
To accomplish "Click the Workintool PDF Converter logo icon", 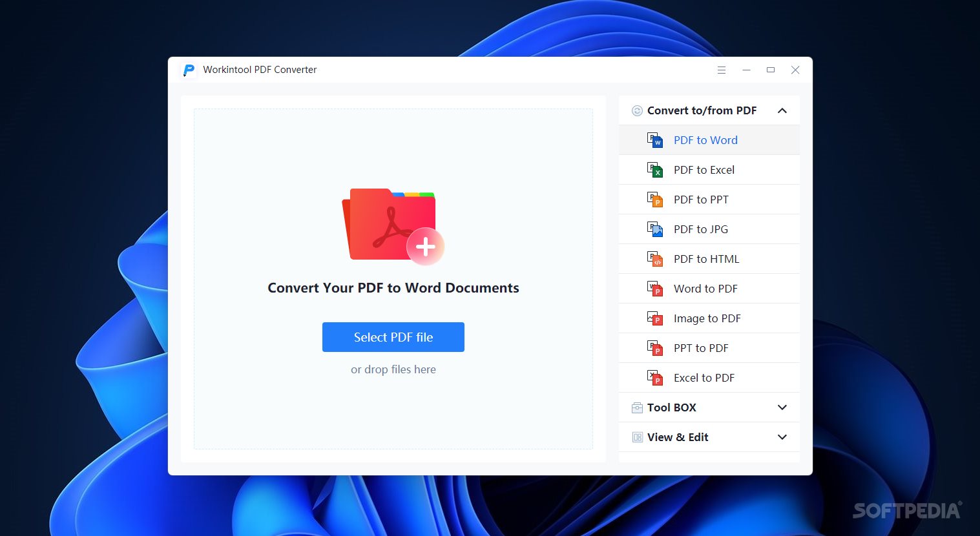I will [x=189, y=70].
